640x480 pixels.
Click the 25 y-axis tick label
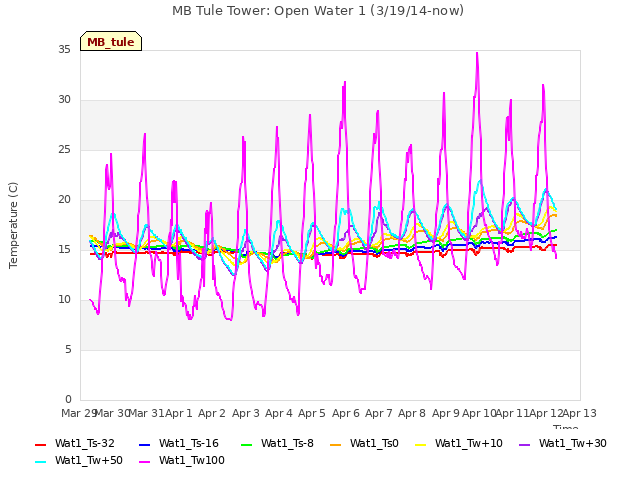click(64, 150)
